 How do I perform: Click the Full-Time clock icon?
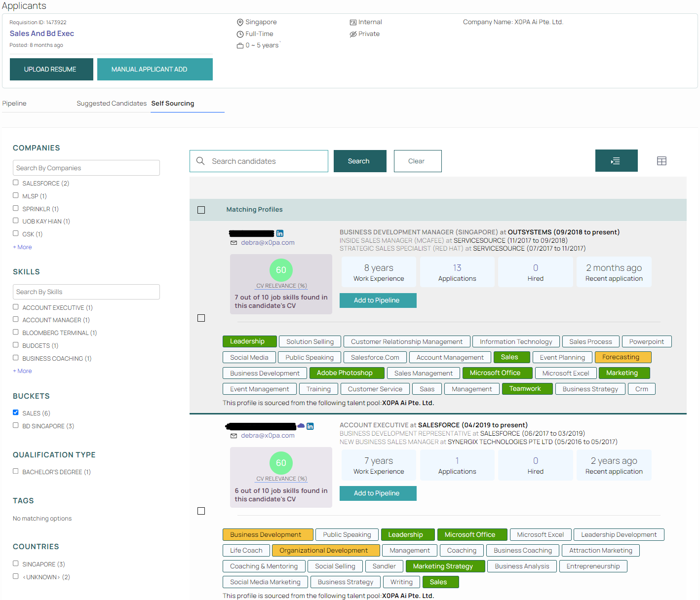click(x=240, y=34)
